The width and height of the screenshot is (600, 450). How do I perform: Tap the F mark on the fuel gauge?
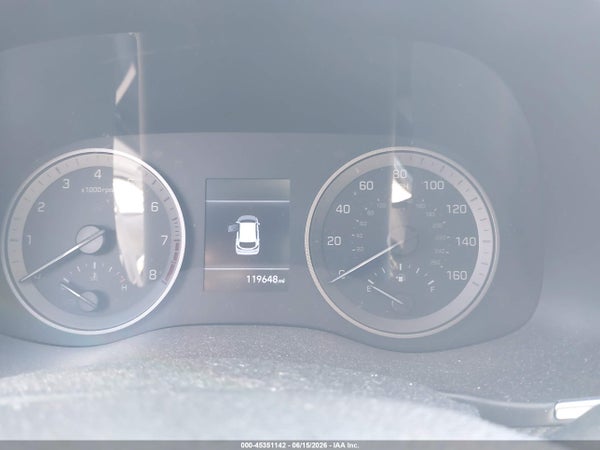(x=433, y=289)
